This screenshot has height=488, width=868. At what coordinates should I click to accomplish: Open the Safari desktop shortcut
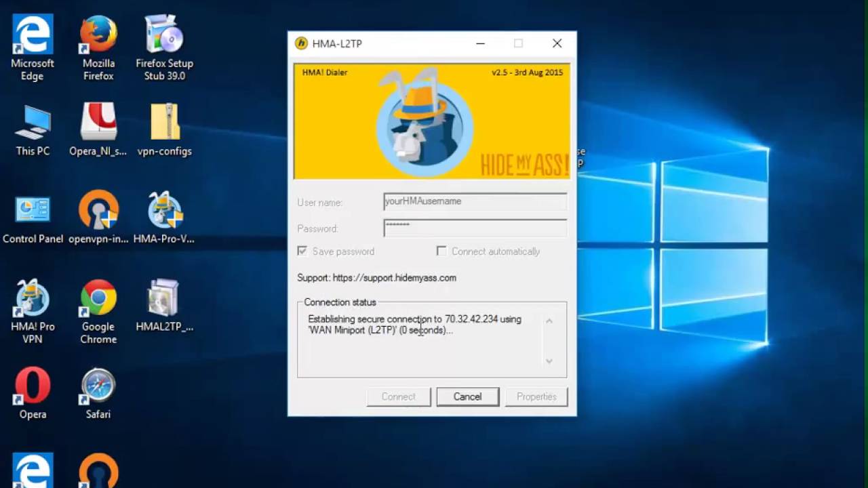click(98, 393)
